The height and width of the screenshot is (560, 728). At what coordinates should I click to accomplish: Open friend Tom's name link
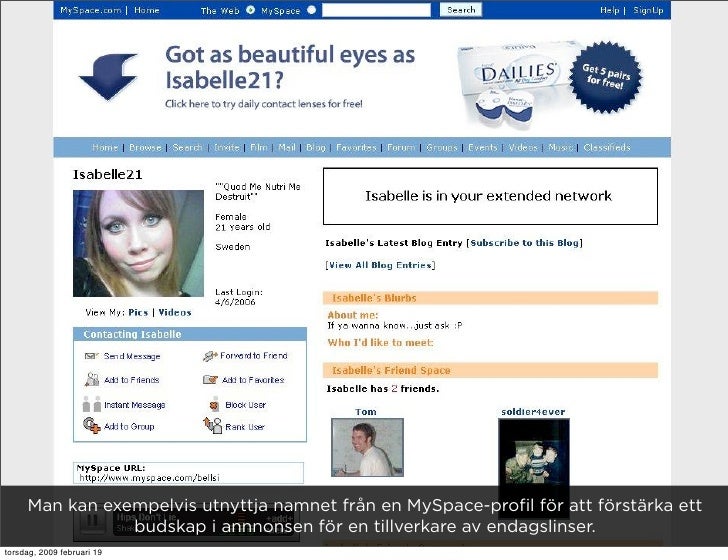366,412
